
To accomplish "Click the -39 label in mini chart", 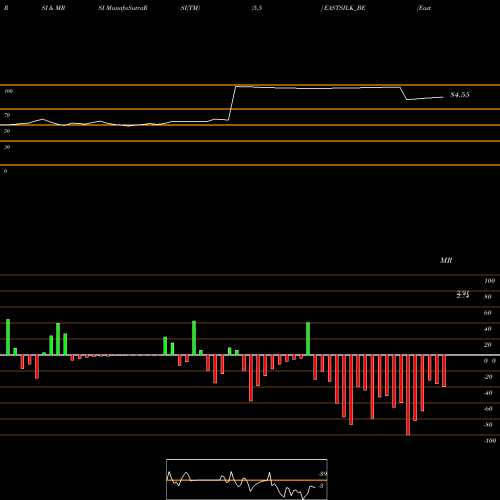I will coord(322,474).
